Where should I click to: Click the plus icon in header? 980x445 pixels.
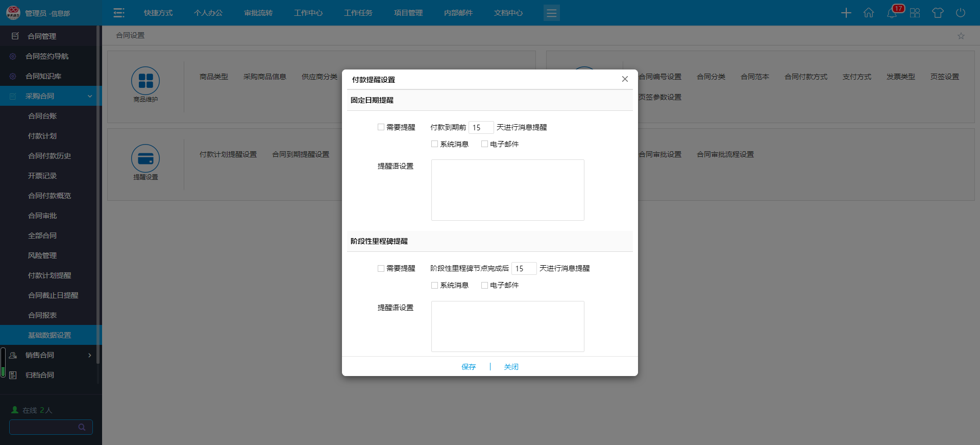tap(846, 13)
